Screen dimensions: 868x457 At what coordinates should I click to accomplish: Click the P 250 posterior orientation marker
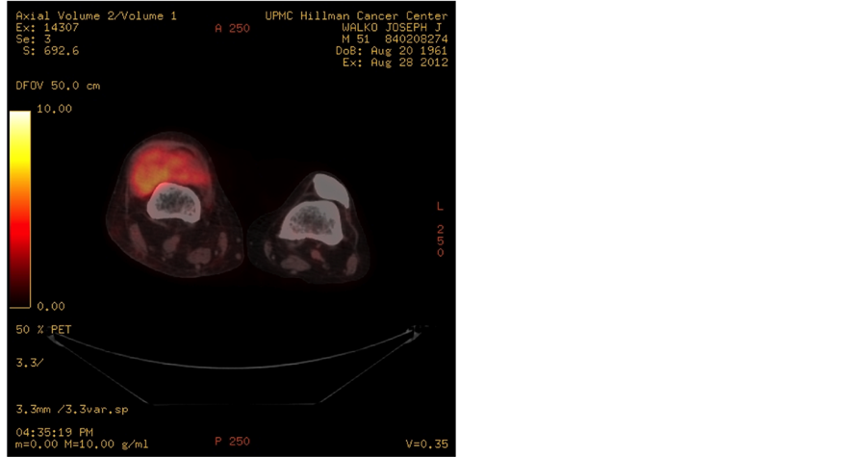click(x=232, y=442)
